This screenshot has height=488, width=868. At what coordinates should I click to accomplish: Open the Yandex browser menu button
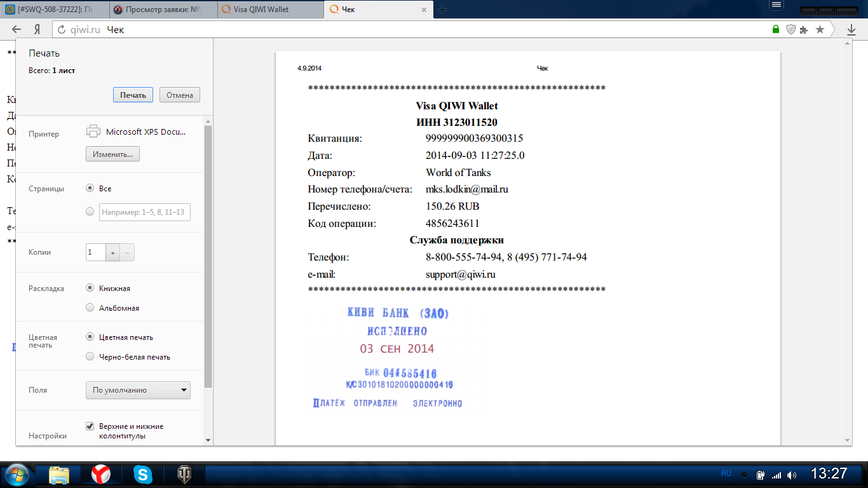click(776, 5)
